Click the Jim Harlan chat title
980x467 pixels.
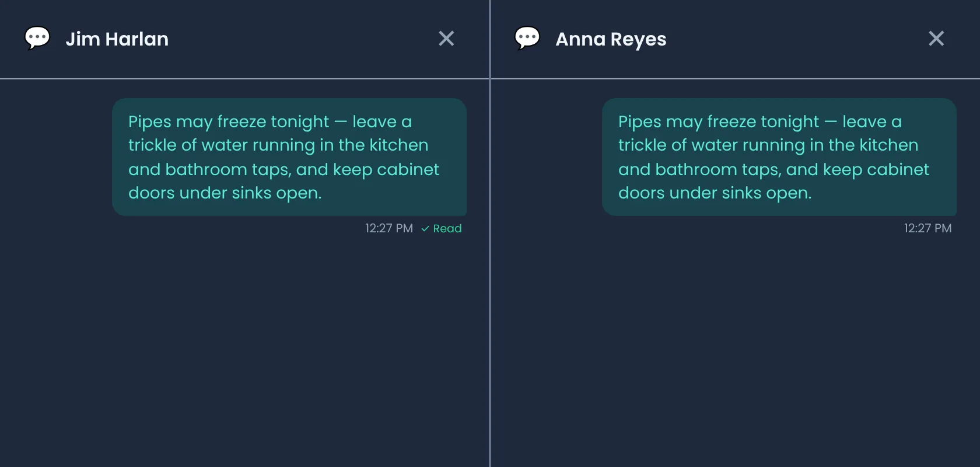click(117, 39)
